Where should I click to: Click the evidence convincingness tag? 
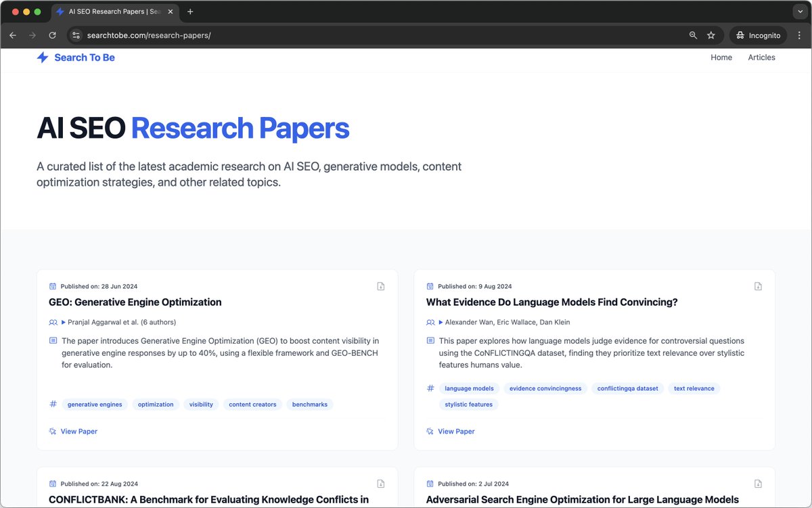pos(545,388)
